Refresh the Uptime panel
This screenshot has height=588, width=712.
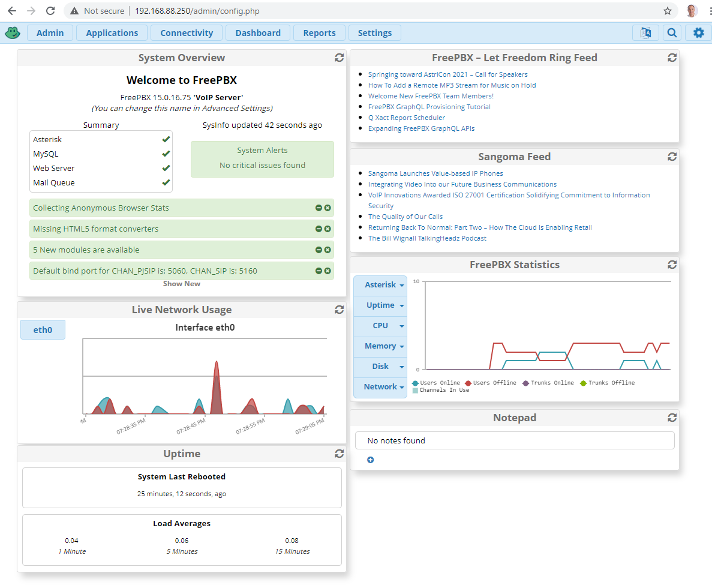pyautogui.click(x=339, y=454)
